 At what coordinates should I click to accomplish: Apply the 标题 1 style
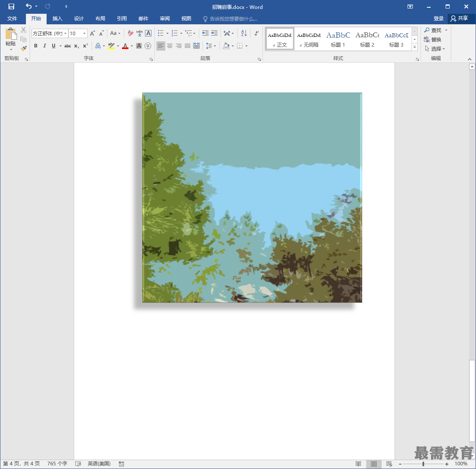pos(338,39)
